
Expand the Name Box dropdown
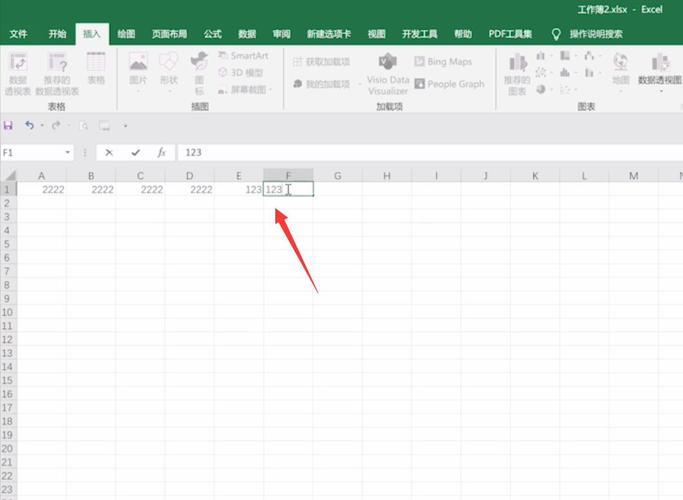[x=68, y=152]
